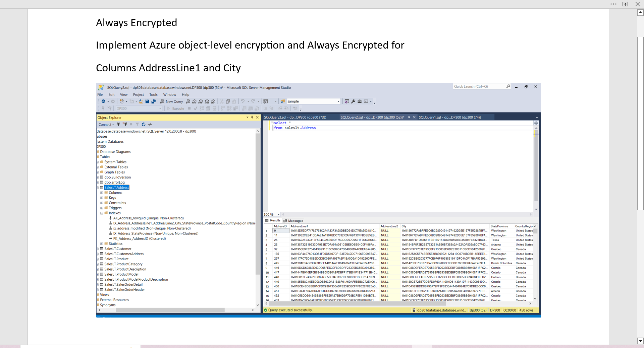Click the Analysis Services XMLA Query icon
This screenshot has width=644, height=348.
tap(207, 101)
